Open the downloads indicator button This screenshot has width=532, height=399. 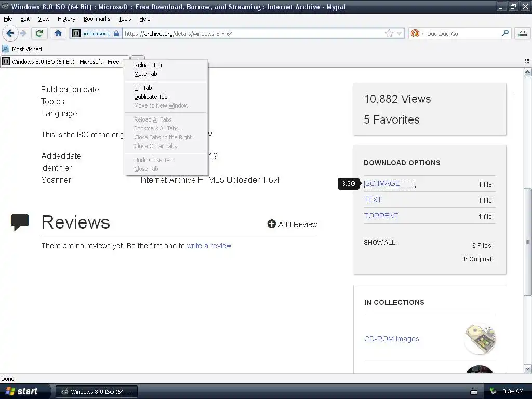[523, 33]
